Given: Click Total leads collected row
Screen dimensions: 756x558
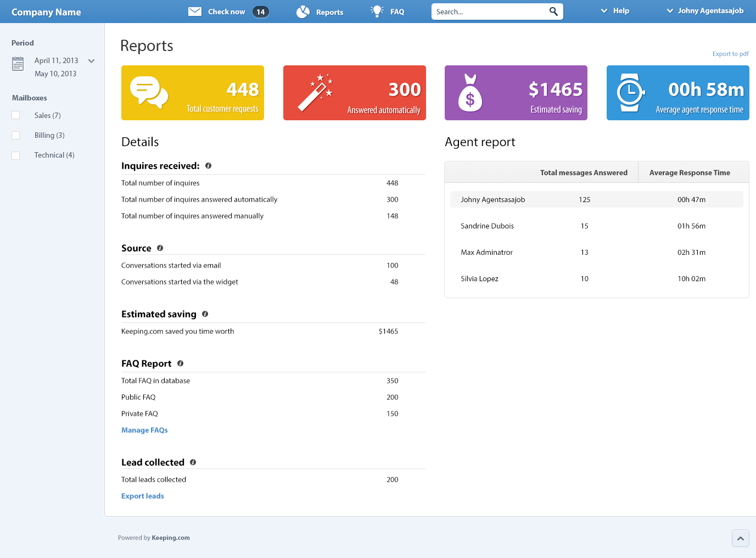Looking at the screenshot, I should 273,479.
